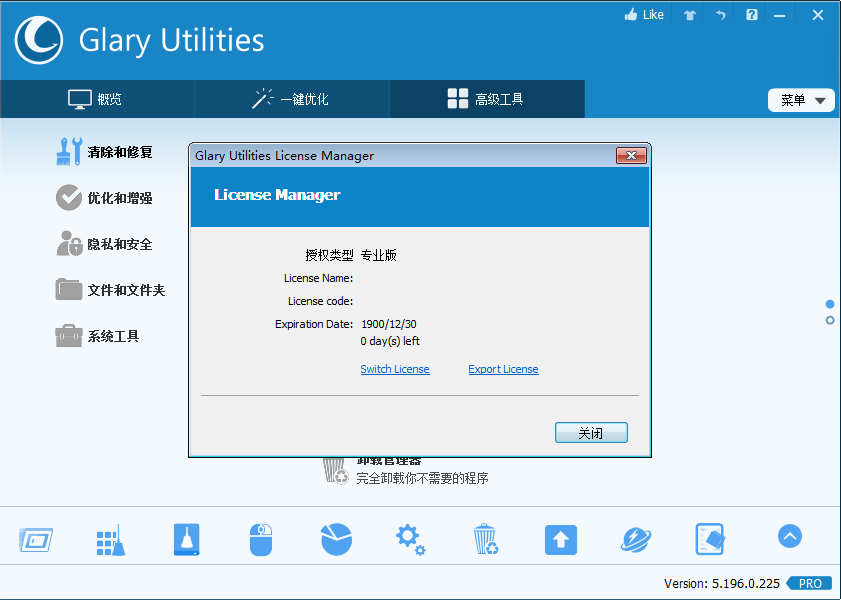
Task: Click the chevron to show more tools
Action: [x=789, y=536]
